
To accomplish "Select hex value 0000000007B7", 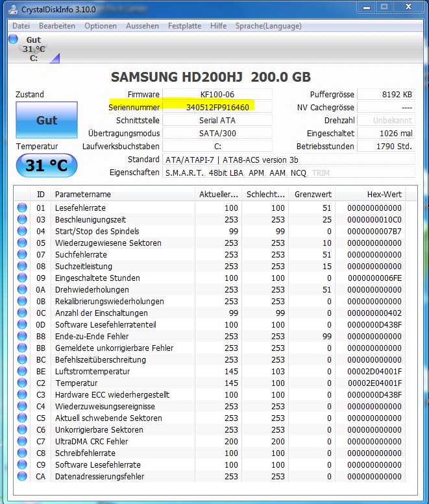I will point(374,231).
